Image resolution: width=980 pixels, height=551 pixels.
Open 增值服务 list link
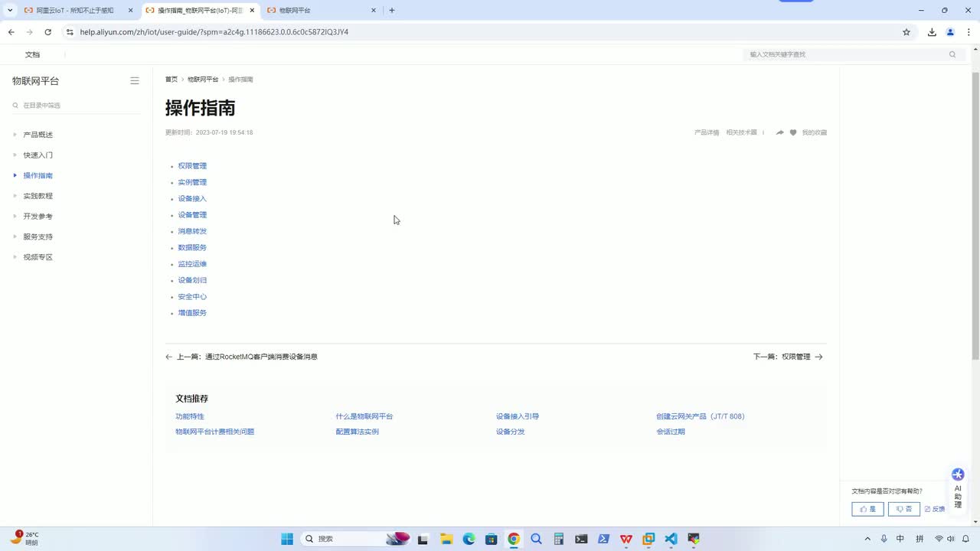click(x=192, y=313)
